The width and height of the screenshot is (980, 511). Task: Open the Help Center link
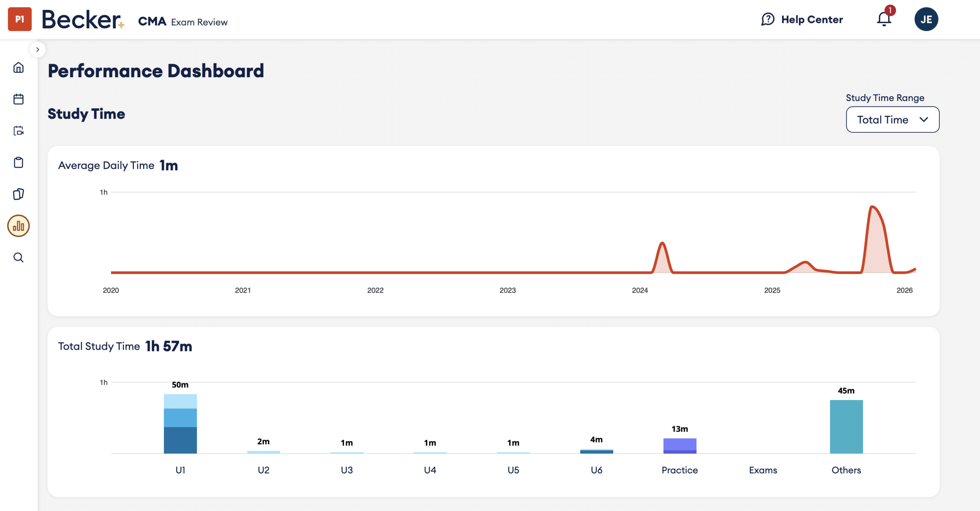pyautogui.click(x=802, y=19)
